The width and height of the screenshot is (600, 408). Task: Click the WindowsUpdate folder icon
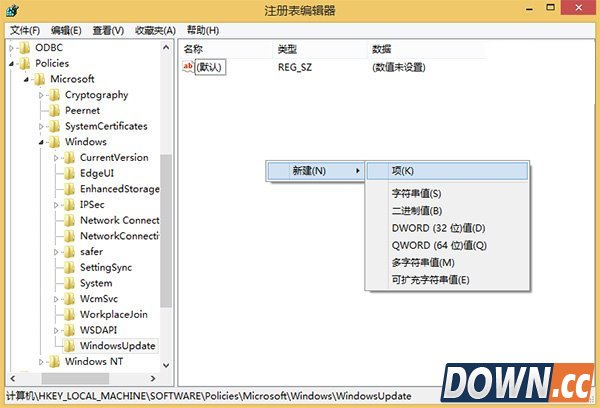tap(70, 346)
